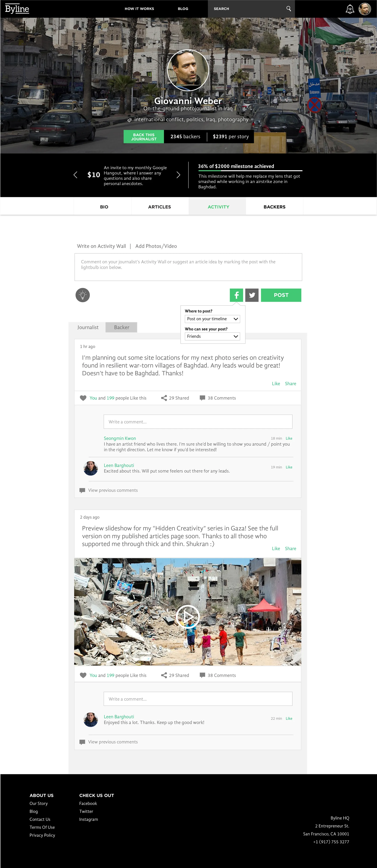This screenshot has height=868, width=377.
Task: Show the previous reward with left chevron
Action: point(75,175)
